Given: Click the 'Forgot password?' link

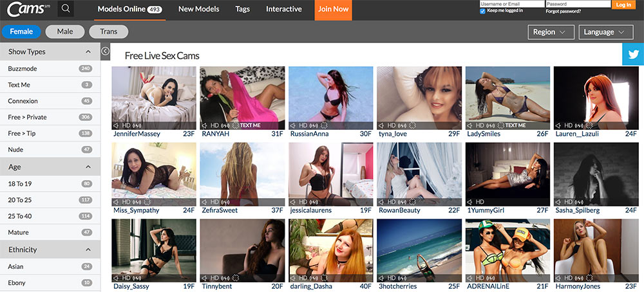Looking at the screenshot, I should coord(563,11).
